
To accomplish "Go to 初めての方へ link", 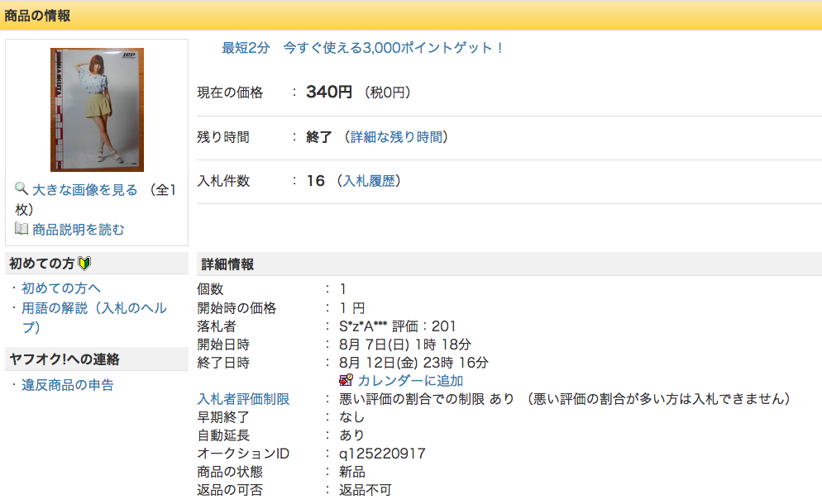I will click(61, 288).
